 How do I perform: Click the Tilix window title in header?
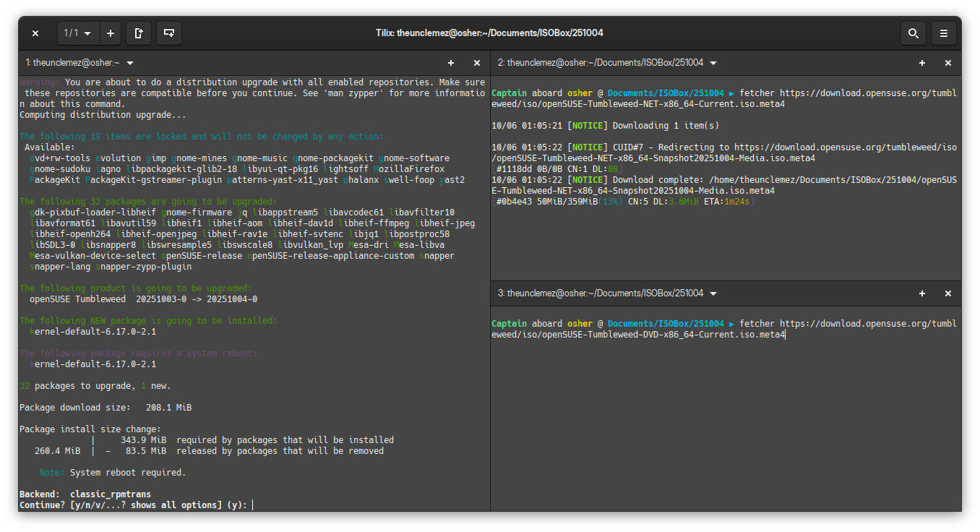(x=489, y=33)
